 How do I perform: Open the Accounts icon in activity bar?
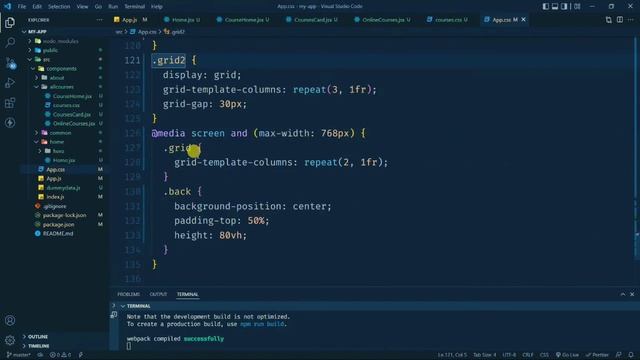click(10, 320)
